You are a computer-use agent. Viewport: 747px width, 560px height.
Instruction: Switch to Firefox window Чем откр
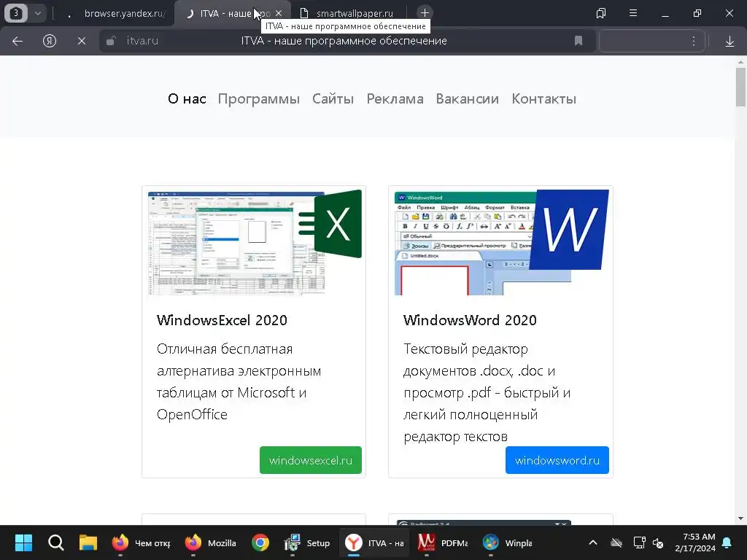pyautogui.click(x=141, y=542)
